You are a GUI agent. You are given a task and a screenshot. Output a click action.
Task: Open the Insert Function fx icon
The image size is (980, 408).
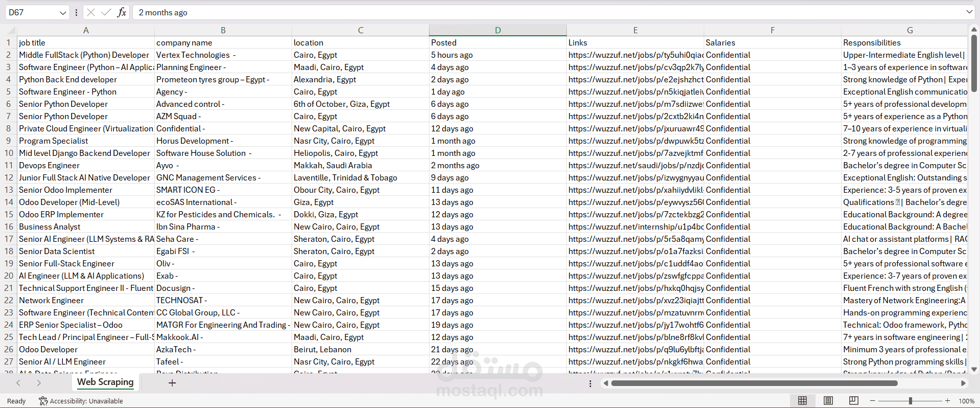click(122, 12)
